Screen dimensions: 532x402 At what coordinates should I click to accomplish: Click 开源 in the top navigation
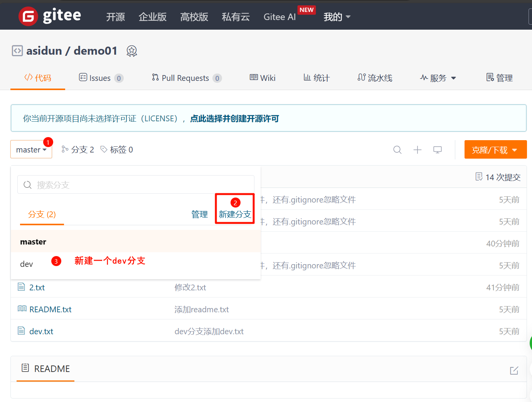coord(116,17)
